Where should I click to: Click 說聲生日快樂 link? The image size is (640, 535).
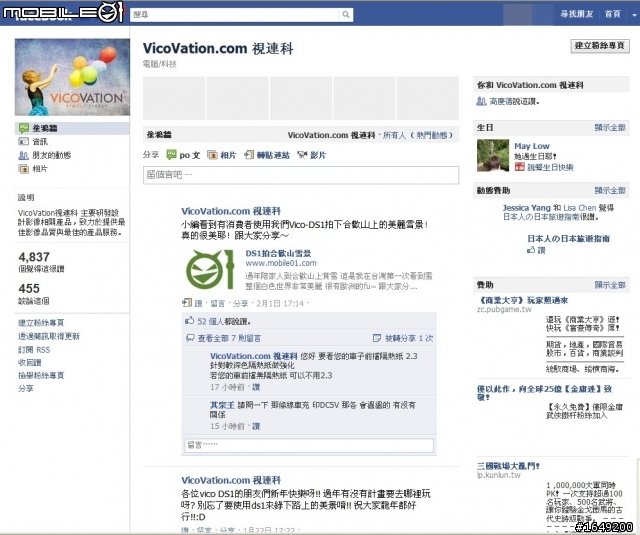click(551, 167)
